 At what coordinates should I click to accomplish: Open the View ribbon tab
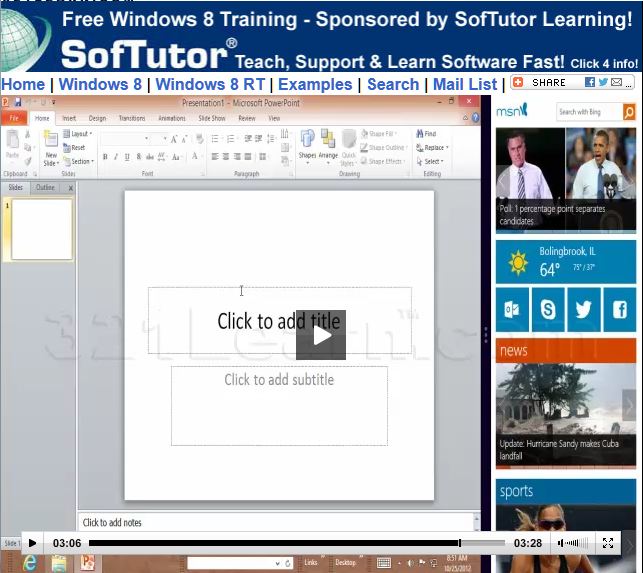tap(274, 118)
